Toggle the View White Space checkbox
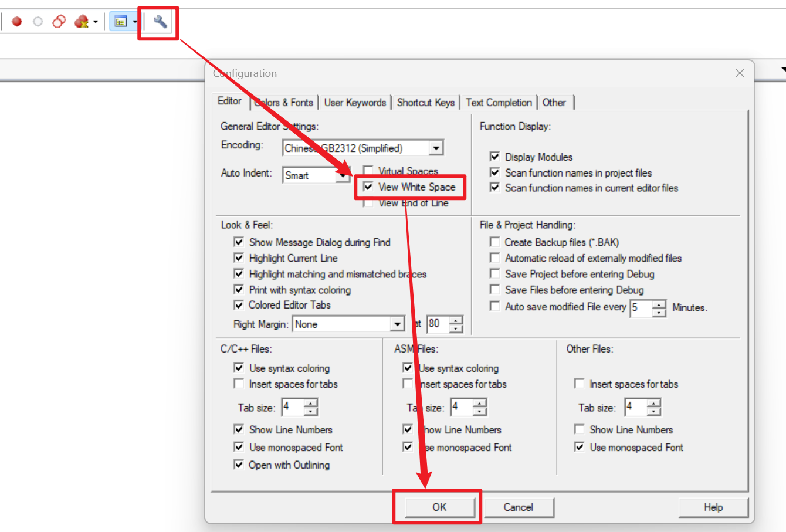This screenshot has height=532, width=786. point(368,187)
